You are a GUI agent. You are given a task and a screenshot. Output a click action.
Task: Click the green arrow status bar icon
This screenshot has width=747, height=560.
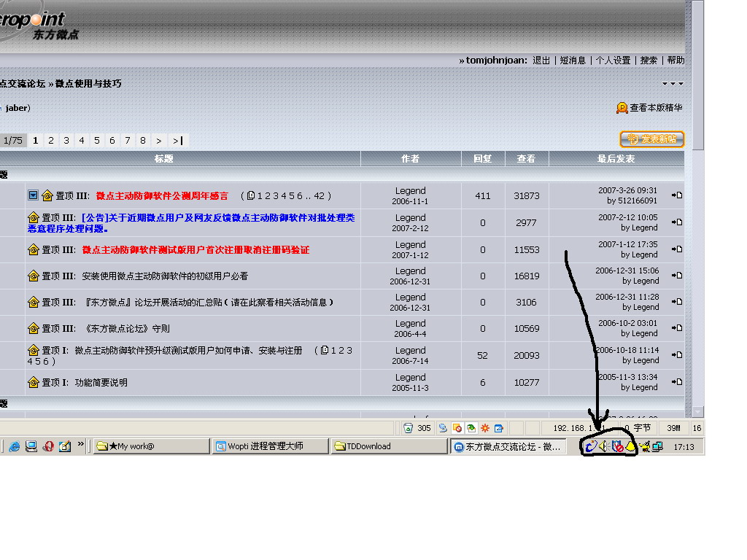(x=471, y=428)
